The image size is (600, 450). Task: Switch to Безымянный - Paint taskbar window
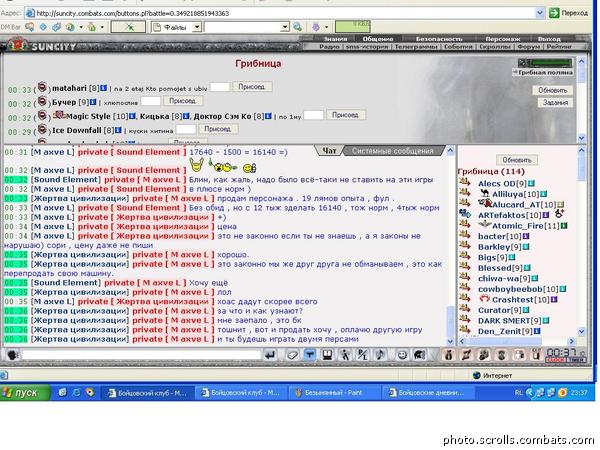(334, 393)
